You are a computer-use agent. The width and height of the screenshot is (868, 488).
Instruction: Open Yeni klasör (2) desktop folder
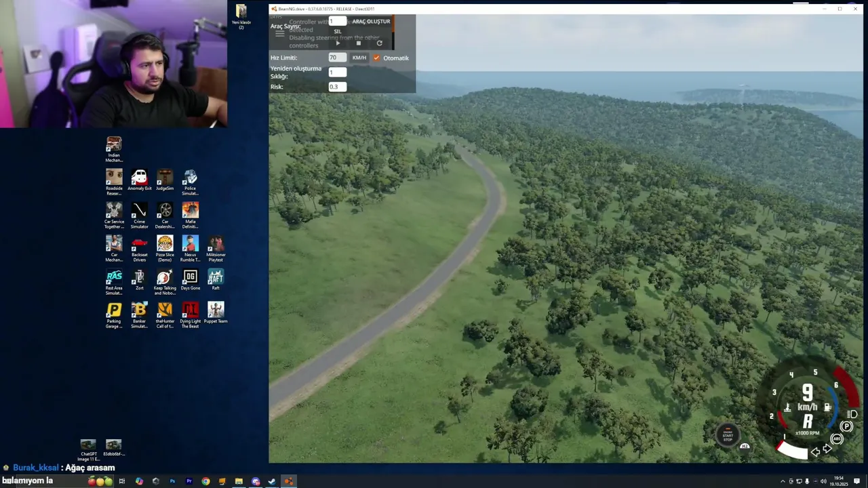tap(241, 17)
